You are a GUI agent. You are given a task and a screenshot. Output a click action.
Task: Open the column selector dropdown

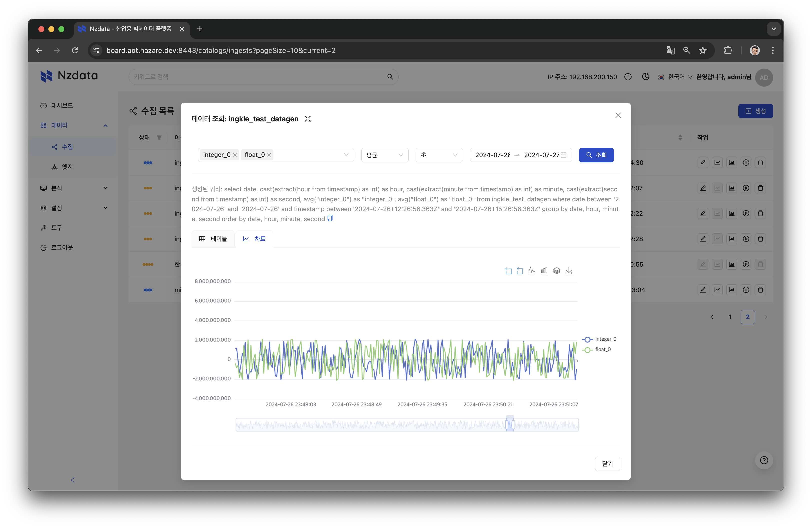(276, 155)
